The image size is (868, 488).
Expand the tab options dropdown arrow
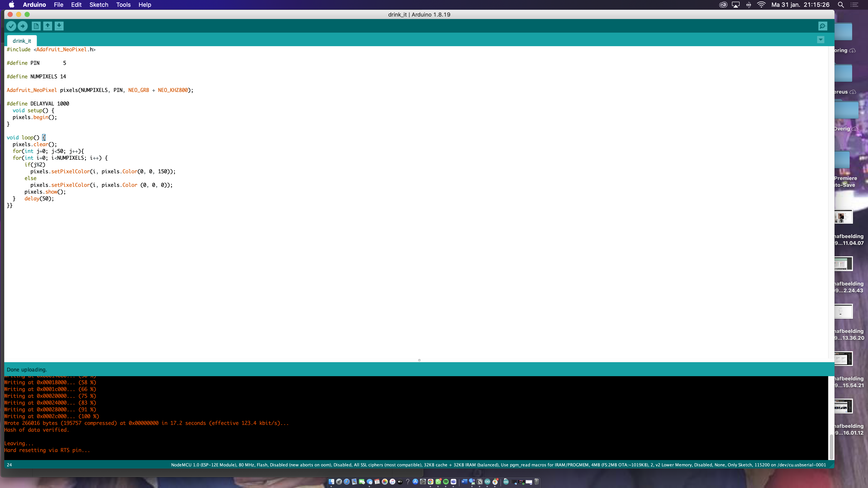[821, 40]
